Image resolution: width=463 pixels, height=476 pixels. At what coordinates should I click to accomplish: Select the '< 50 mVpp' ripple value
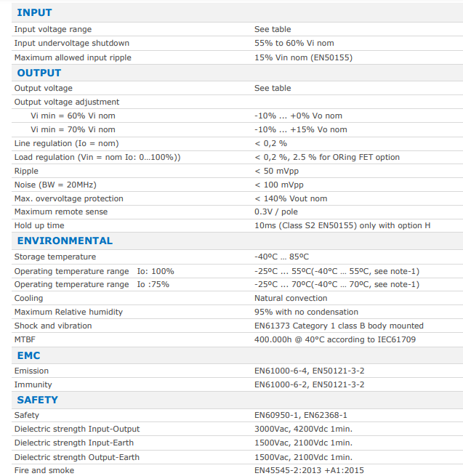click(x=276, y=171)
